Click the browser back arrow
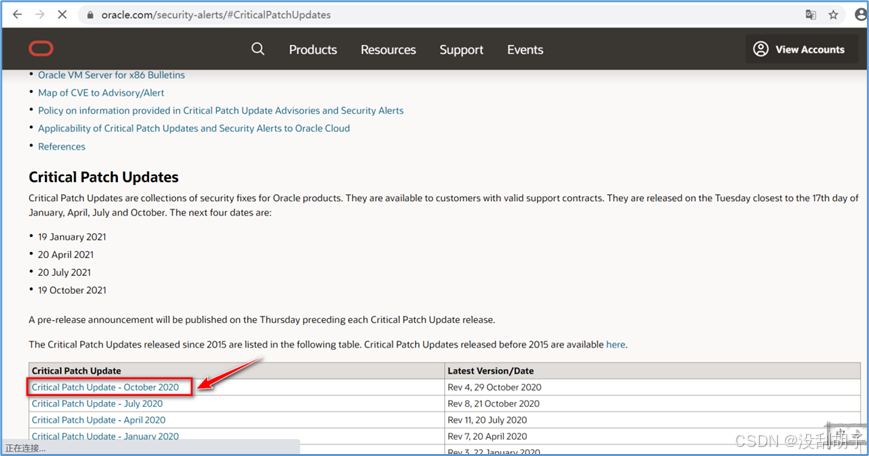869x456 pixels. point(17,15)
